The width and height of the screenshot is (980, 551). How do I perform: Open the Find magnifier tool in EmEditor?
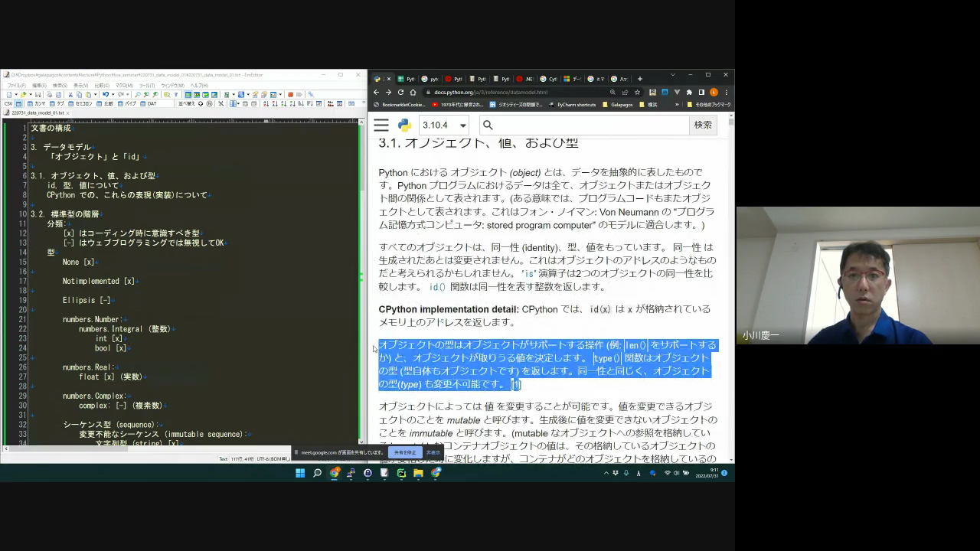point(138,94)
